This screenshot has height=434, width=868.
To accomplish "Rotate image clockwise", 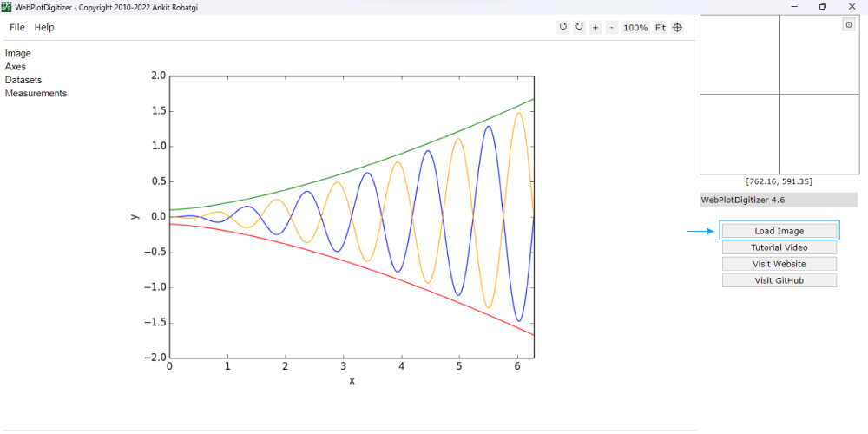I will pyautogui.click(x=579, y=27).
